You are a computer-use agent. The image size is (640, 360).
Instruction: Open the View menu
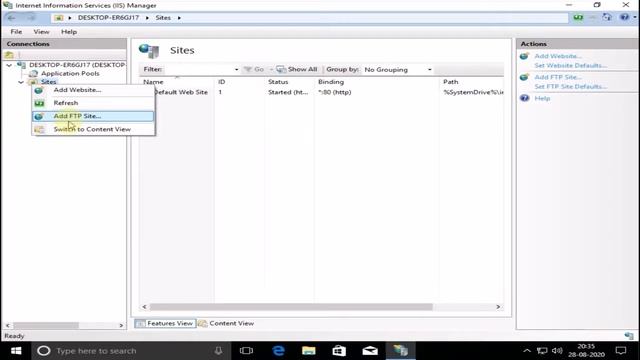[x=41, y=32]
